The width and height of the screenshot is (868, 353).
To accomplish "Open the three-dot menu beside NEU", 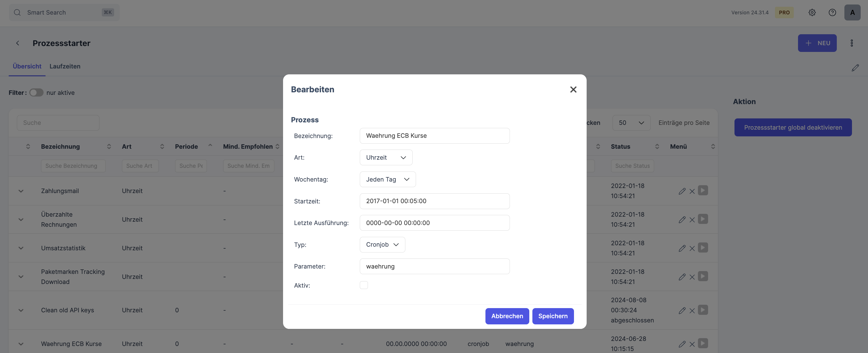I will [851, 43].
